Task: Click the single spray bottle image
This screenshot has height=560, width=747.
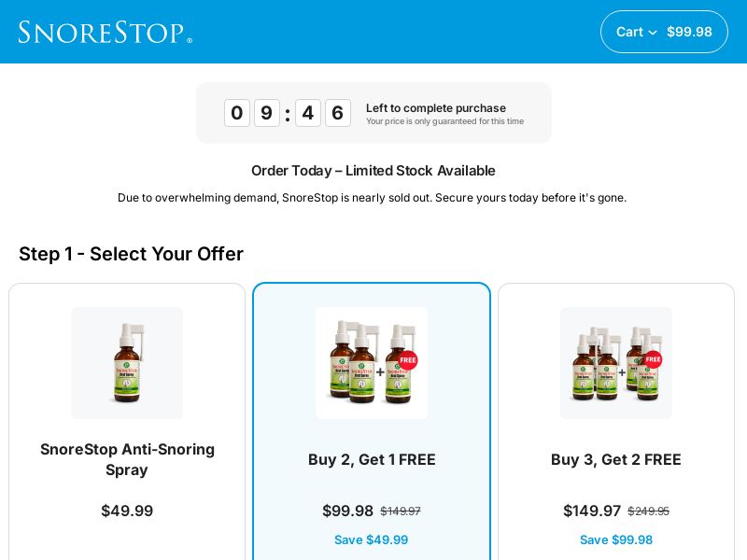Action: tap(127, 363)
